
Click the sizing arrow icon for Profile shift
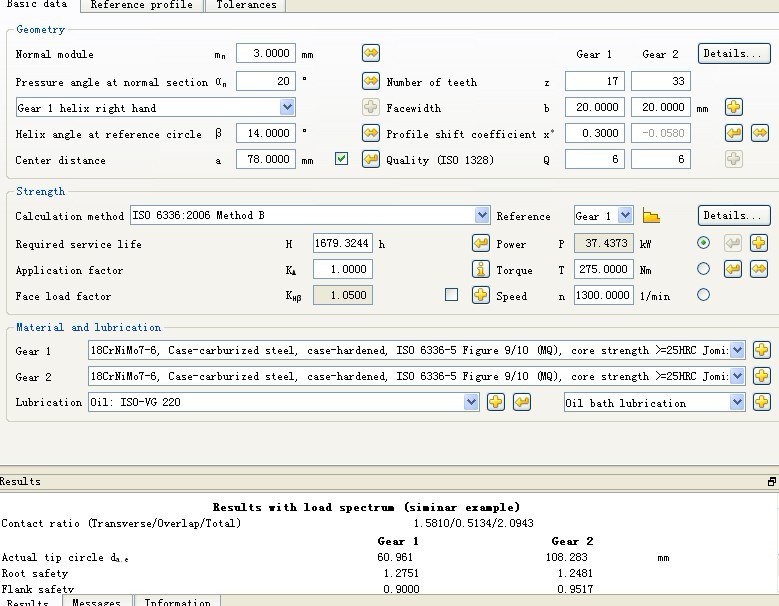coord(734,133)
